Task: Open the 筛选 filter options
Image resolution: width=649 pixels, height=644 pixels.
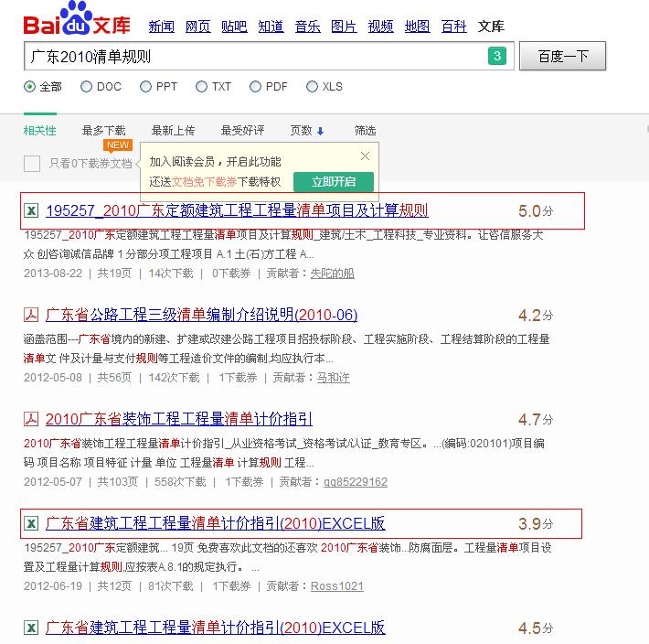Action: (365, 131)
